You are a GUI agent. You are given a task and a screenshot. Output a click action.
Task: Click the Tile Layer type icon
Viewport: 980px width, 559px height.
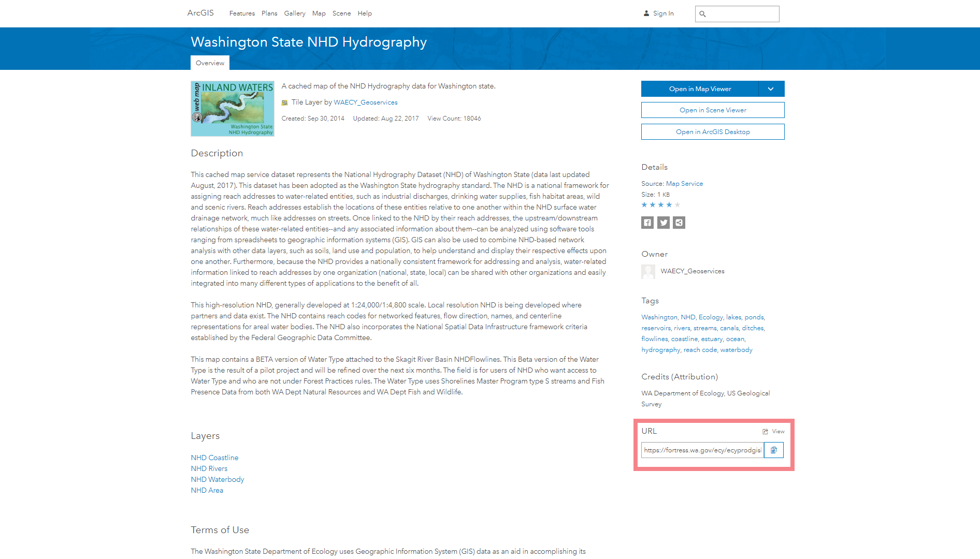(284, 102)
